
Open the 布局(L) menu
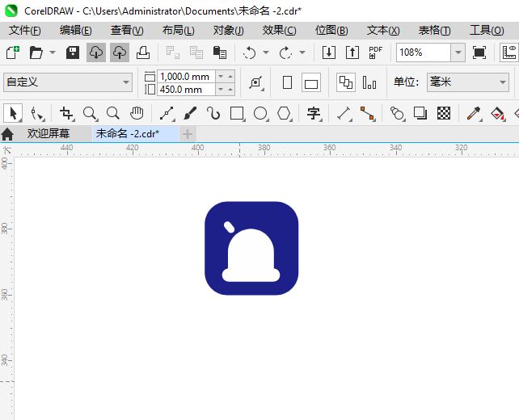[x=179, y=31]
